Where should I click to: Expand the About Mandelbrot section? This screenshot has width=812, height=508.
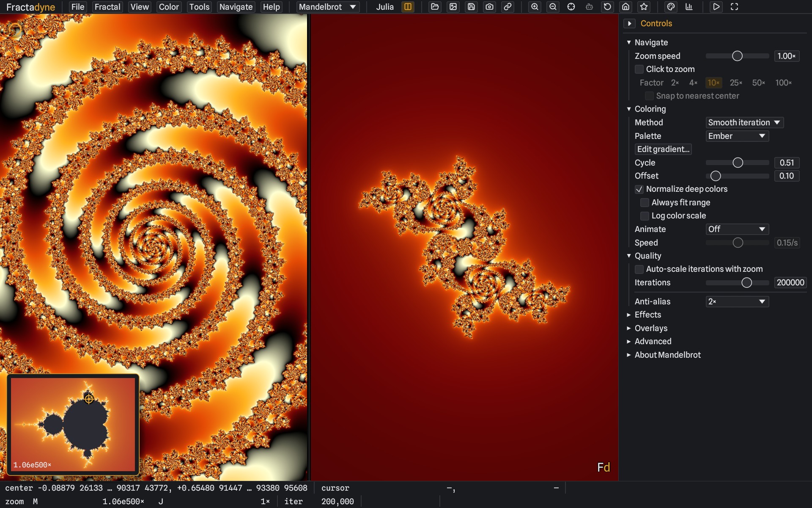629,355
